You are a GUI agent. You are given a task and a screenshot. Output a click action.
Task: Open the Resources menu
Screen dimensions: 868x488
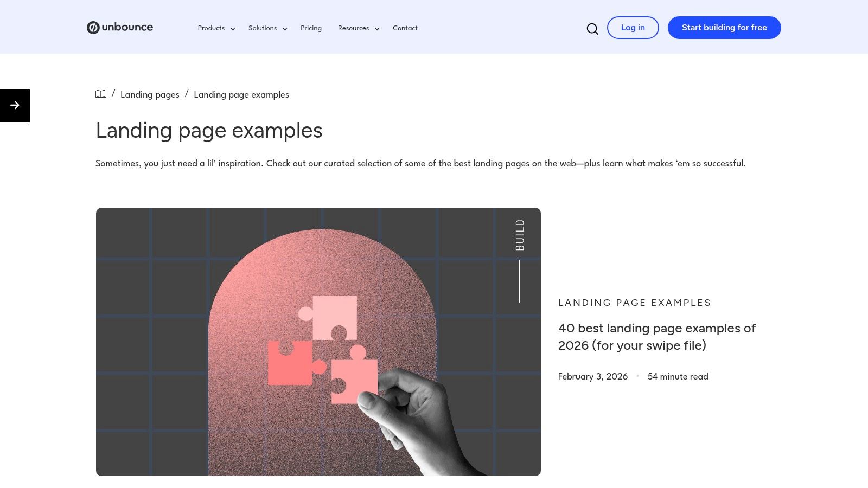pos(353,28)
